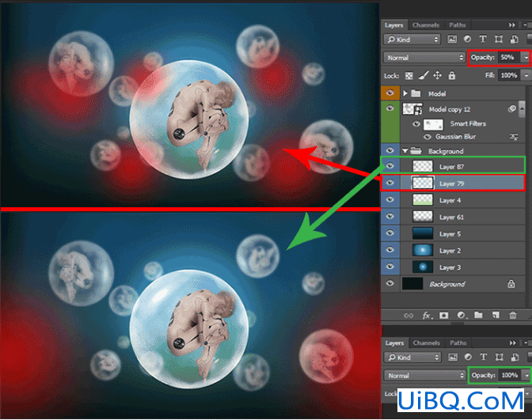Hide the Model group

tap(390, 93)
